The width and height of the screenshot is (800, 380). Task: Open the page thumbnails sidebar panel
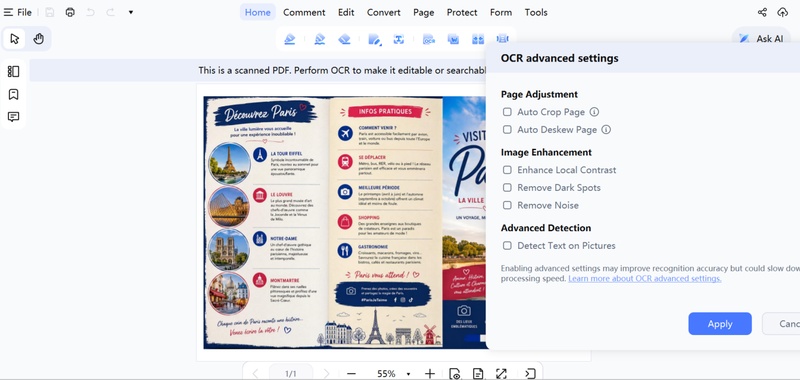14,72
